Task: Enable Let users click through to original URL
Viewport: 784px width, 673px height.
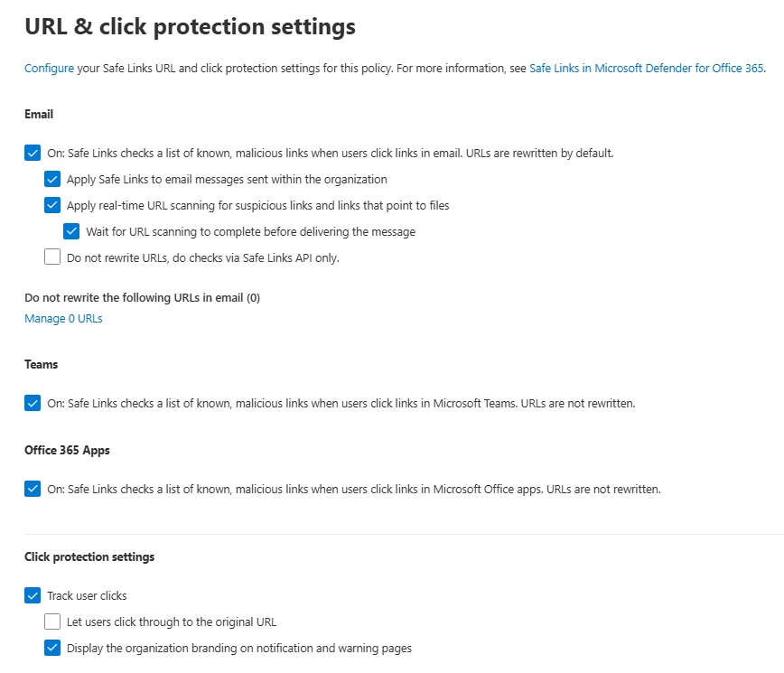Action: 52,622
